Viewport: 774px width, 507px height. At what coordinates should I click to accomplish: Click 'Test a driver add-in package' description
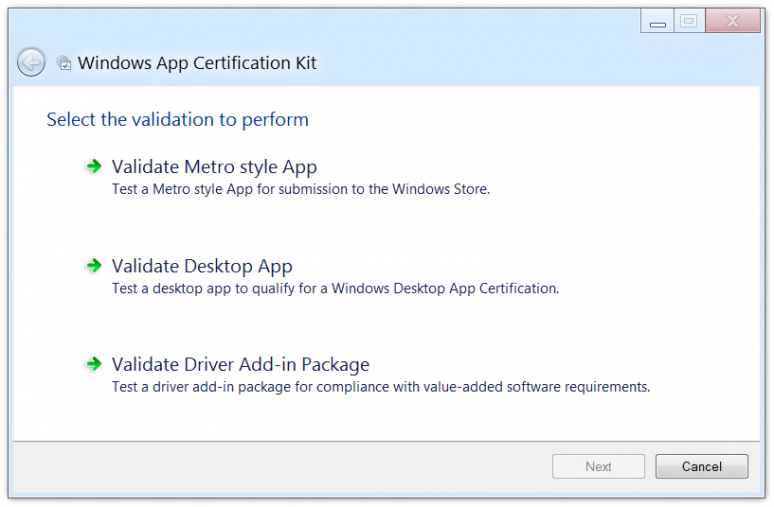381,387
